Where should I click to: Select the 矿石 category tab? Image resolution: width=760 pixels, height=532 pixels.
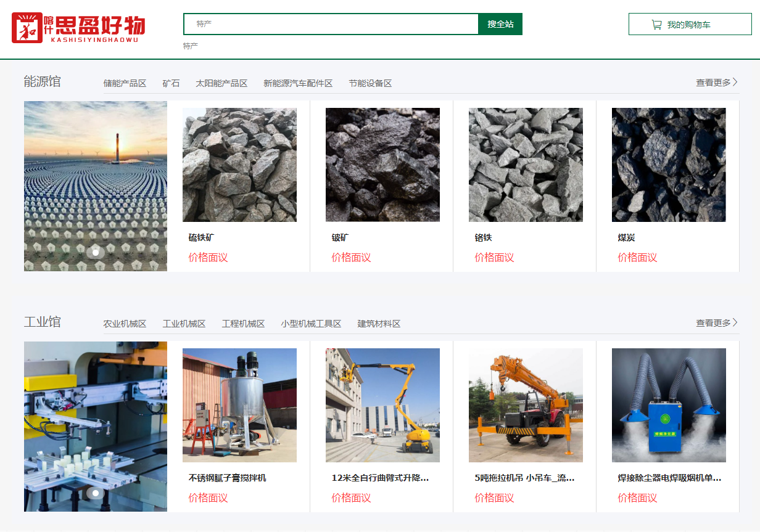(171, 83)
